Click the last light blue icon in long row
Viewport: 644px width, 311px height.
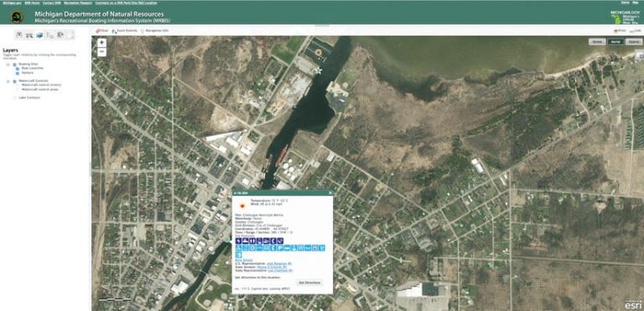(x=322, y=248)
